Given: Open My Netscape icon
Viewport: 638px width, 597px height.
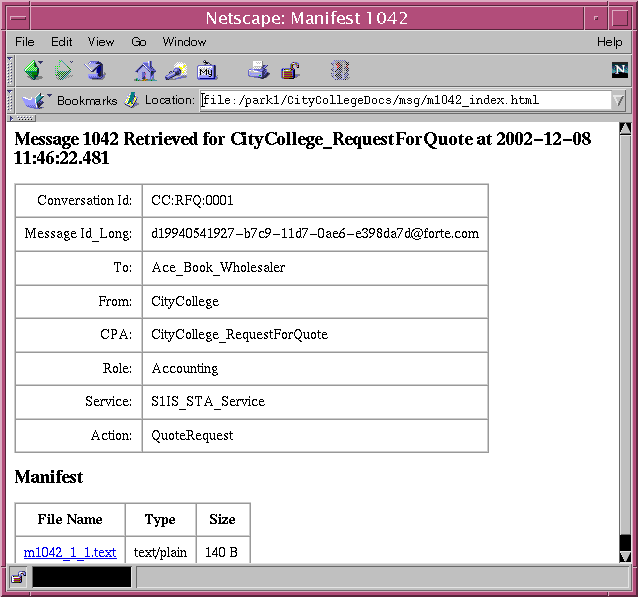Looking at the screenshot, I should [207, 70].
